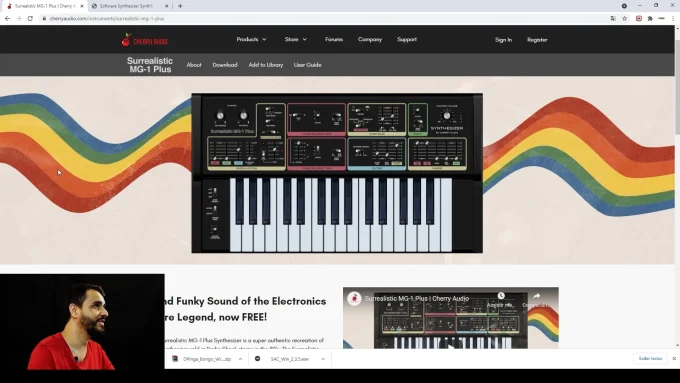680x383 pixels.
Task: Bookmark this page with the star icon
Action: pyautogui.click(x=624, y=19)
